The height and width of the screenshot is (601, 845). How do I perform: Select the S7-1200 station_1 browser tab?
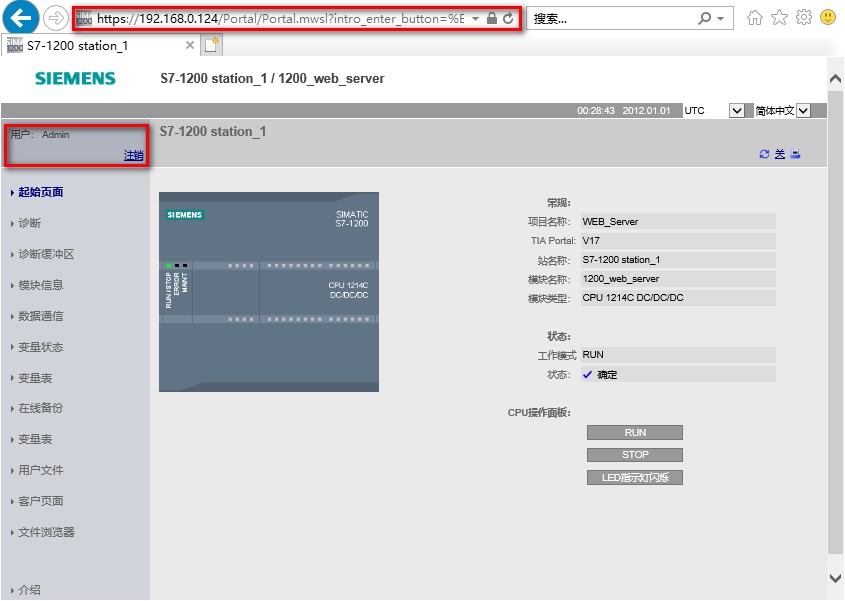(x=100, y=45)
